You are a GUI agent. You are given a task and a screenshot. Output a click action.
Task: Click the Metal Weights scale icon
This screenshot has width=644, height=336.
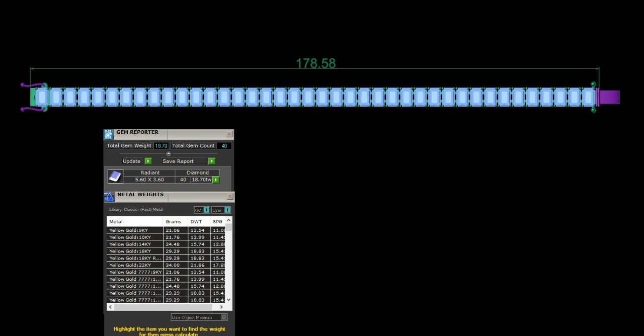109,197
